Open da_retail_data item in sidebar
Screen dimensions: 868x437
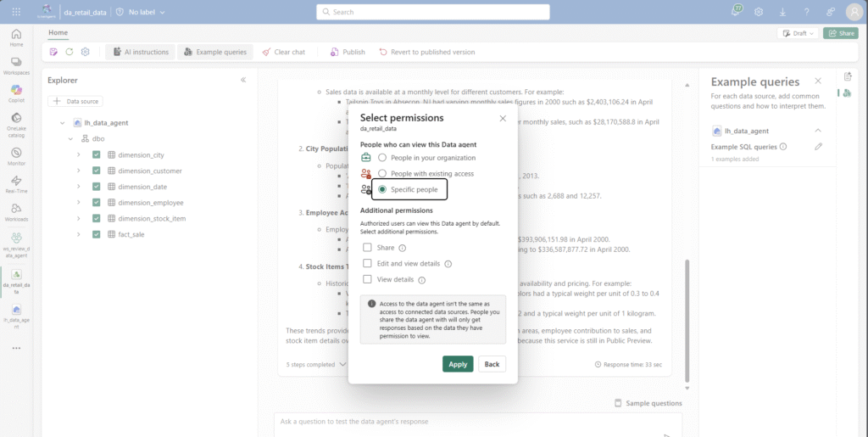click(16, 282)
